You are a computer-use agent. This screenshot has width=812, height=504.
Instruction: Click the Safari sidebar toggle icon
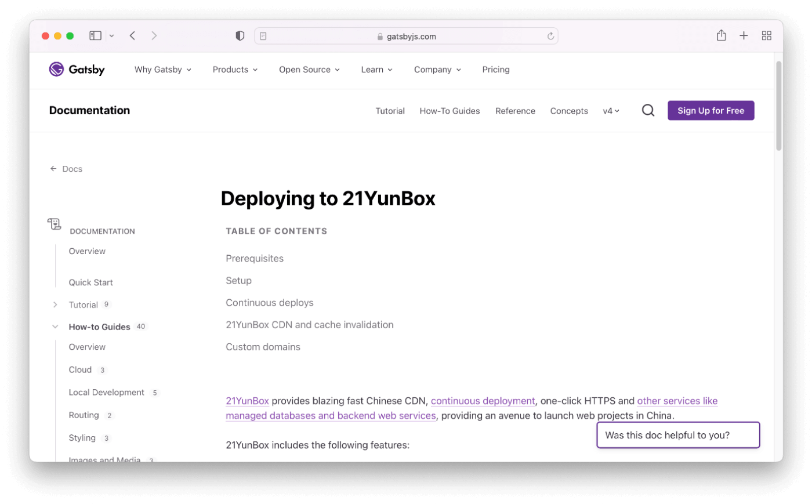(x=96, y=36)
